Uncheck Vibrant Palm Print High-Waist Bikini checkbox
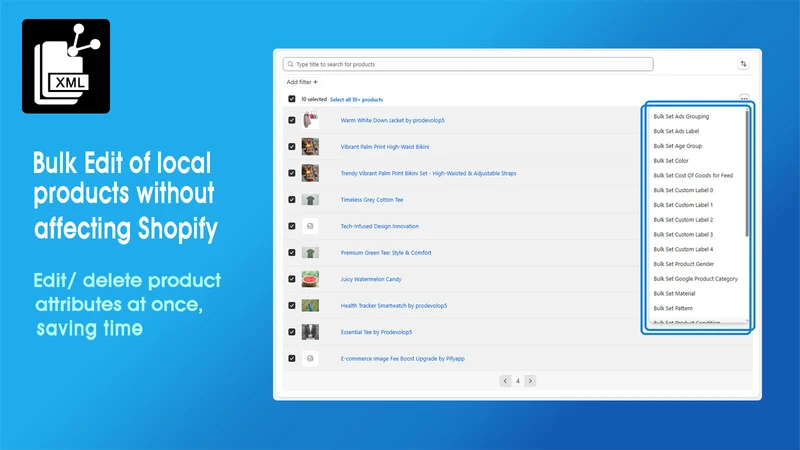This screenshot has width=800, height=450. tap(292, 146)
